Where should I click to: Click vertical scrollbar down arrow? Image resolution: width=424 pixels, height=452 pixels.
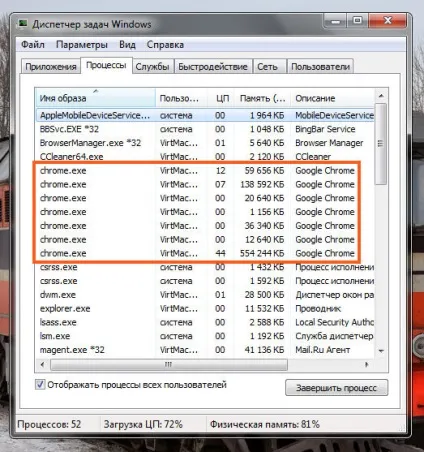click(381, 351)
